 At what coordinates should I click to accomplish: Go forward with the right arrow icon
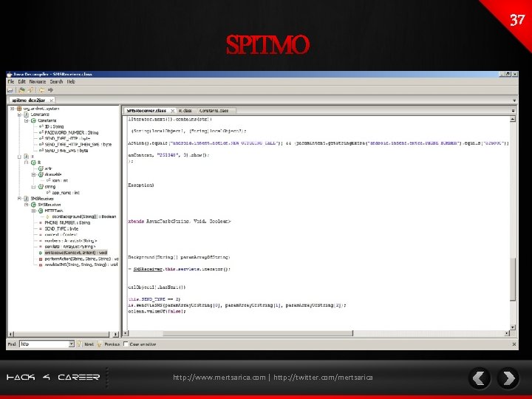point(50,90)
